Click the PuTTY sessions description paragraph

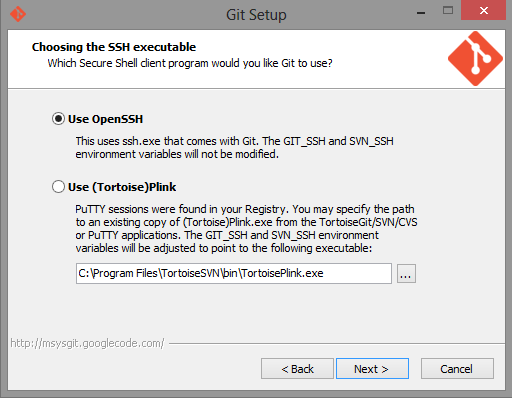pos(246,229)
